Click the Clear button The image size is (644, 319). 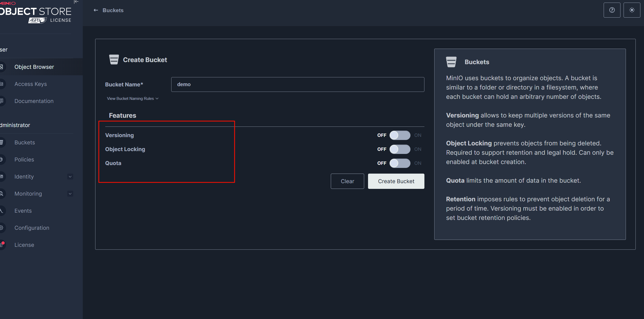(x=347, y=181)
